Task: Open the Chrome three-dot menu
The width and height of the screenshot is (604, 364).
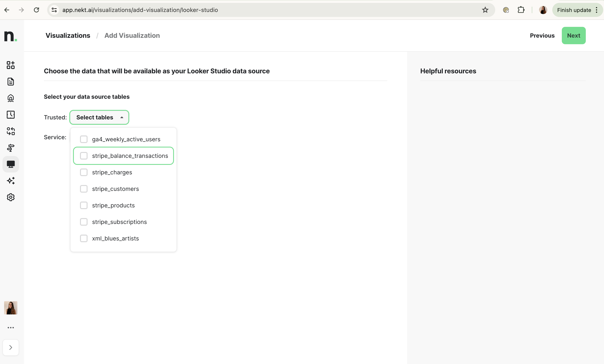Action: click(597, 10)
